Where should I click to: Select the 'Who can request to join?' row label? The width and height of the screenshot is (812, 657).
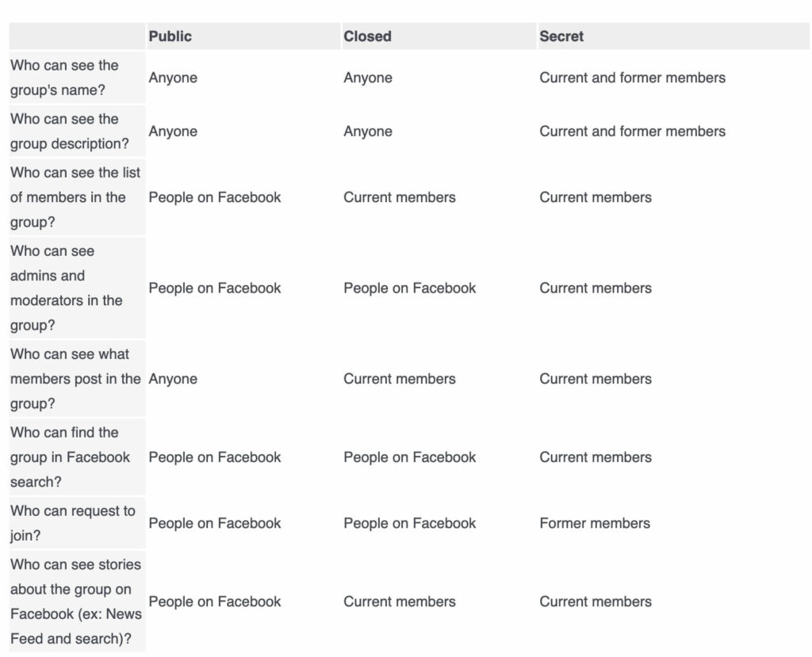click(x=72, y=523)
